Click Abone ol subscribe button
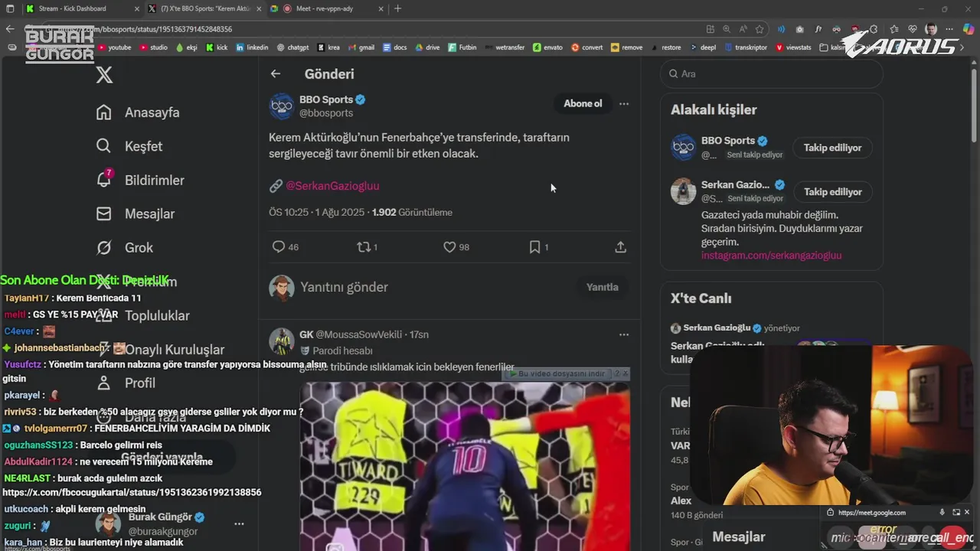 click(x=583, y=103)
